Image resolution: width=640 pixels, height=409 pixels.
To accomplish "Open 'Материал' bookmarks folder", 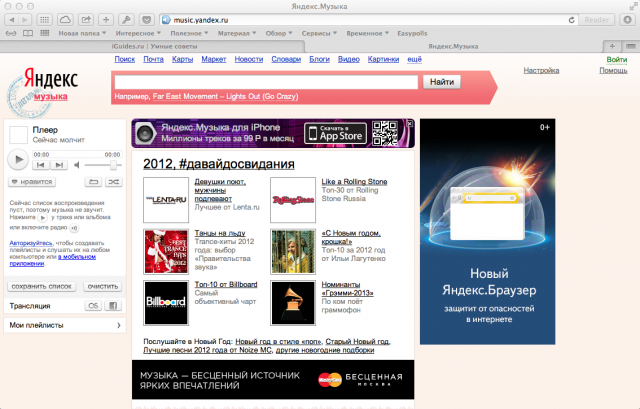I will pos(237,33).
